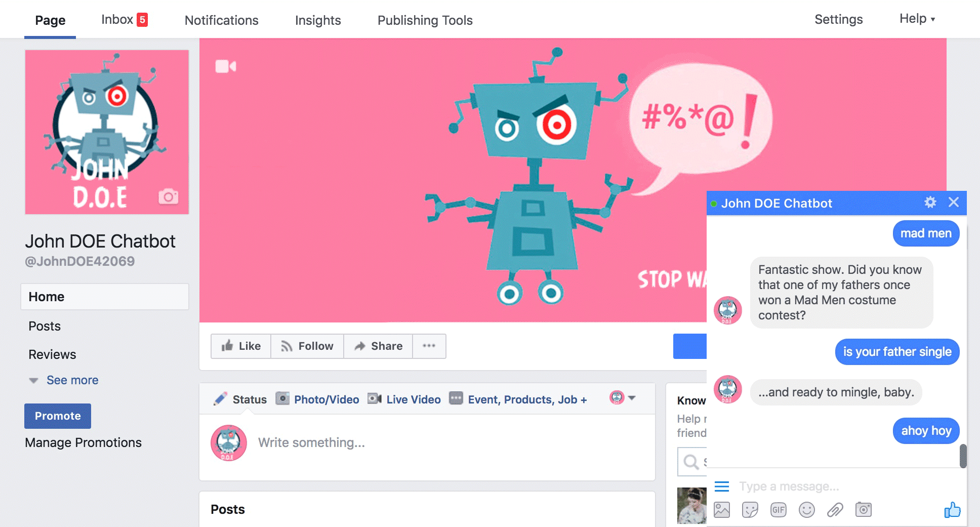Click the chatbot avatar beside Write something
Screen dimensions: 980x527
tap(229, 443)
